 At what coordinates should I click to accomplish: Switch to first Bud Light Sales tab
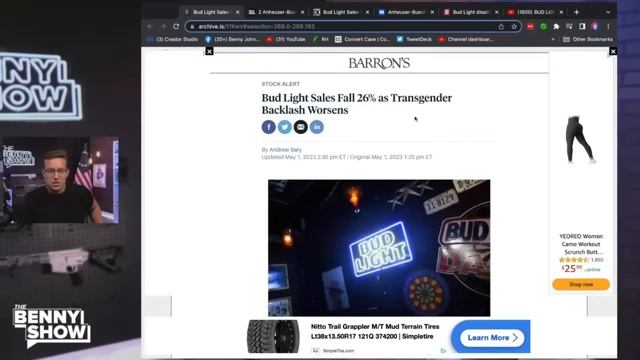click(x=211, y=12)
